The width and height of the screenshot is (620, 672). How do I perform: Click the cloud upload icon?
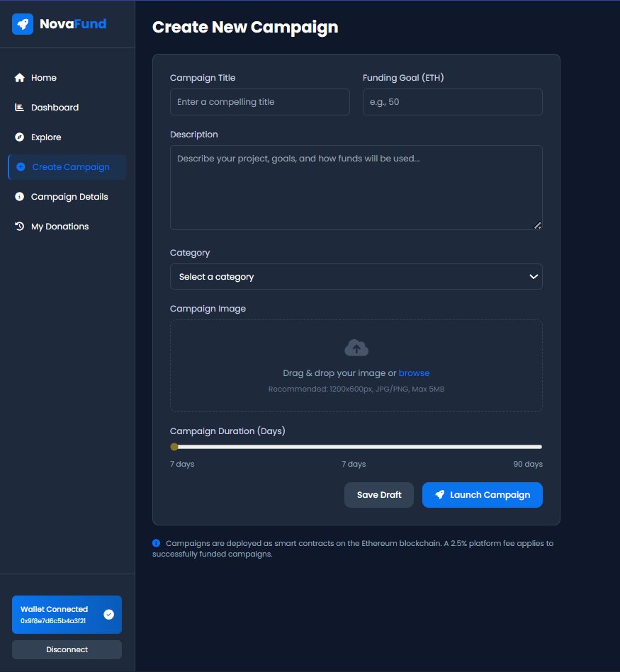click(x=356, y=348)
